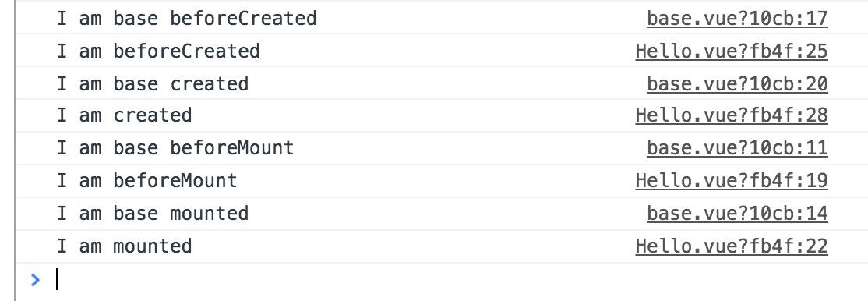Follow the base.vue?10cb:20 source link
This screenshot has width=868, height=301.
click(x=737, y=83)
